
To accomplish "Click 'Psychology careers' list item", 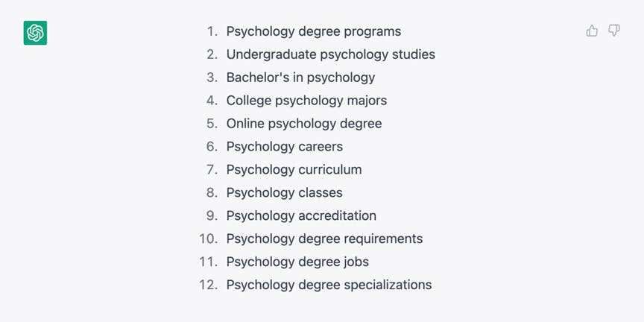I will tap(285, 147).
